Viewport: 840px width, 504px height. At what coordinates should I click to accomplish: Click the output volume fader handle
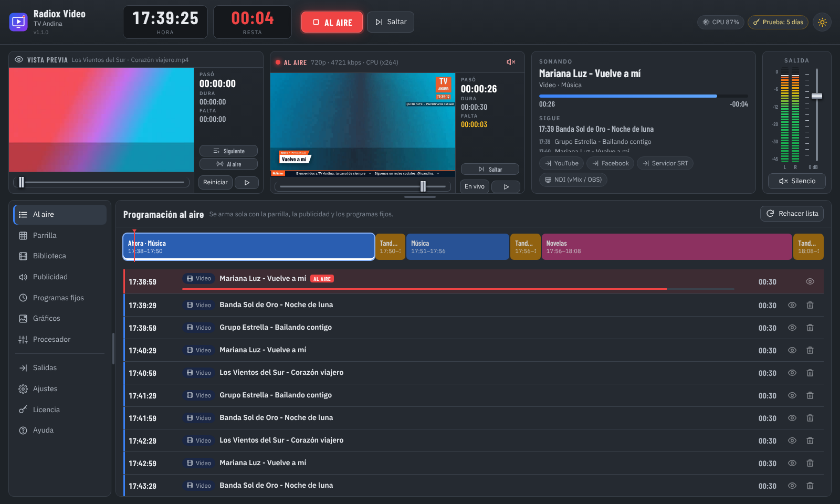pyautogui.click(x=817, y=96)
